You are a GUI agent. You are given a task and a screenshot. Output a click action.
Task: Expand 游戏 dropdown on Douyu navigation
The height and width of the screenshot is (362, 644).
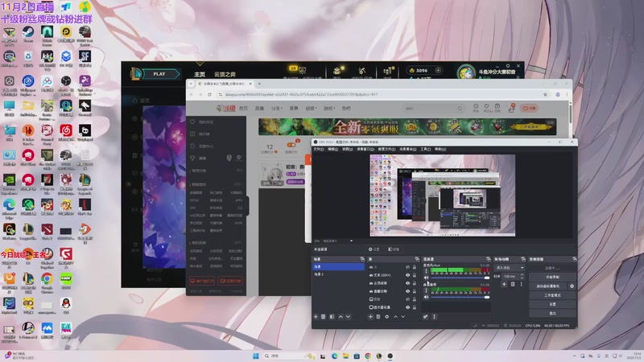coord(328,109)
